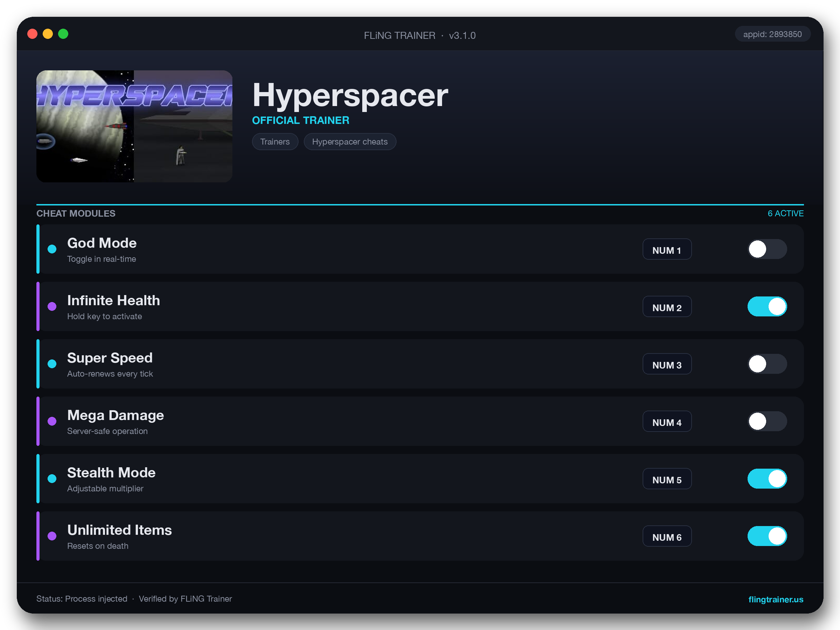The width and height of the screenshot is (840, 630).
Task: Click the purple dot beside Mega Damage
Action: click(52, 421)
